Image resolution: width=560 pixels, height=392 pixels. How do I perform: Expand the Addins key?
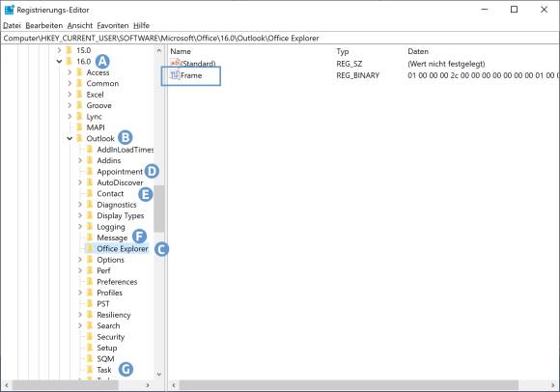80,160
